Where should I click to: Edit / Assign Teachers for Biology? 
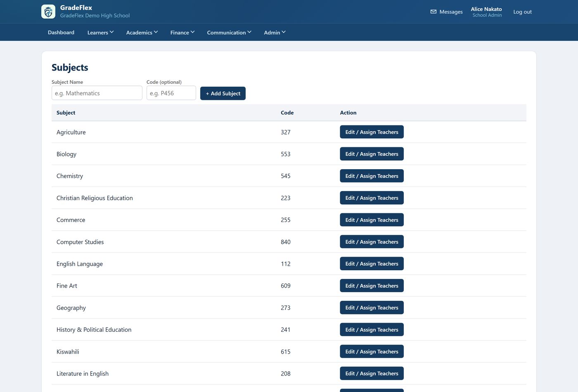372,154
